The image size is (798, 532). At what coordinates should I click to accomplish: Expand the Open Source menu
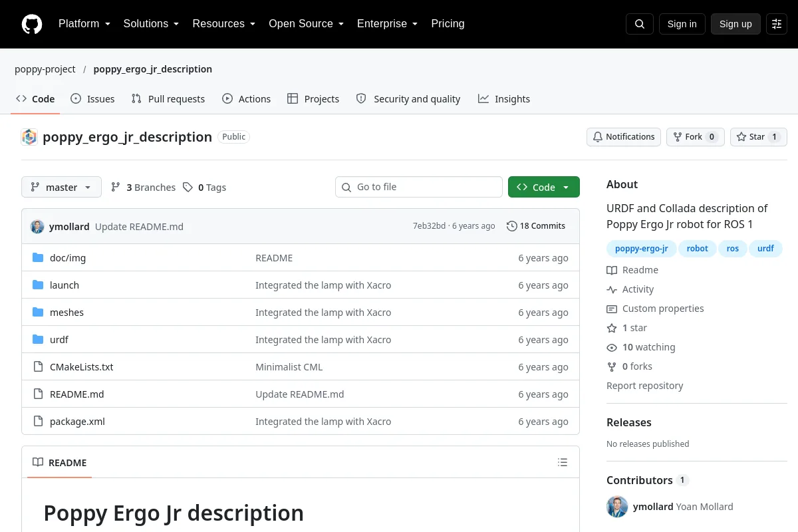[306, 24]
